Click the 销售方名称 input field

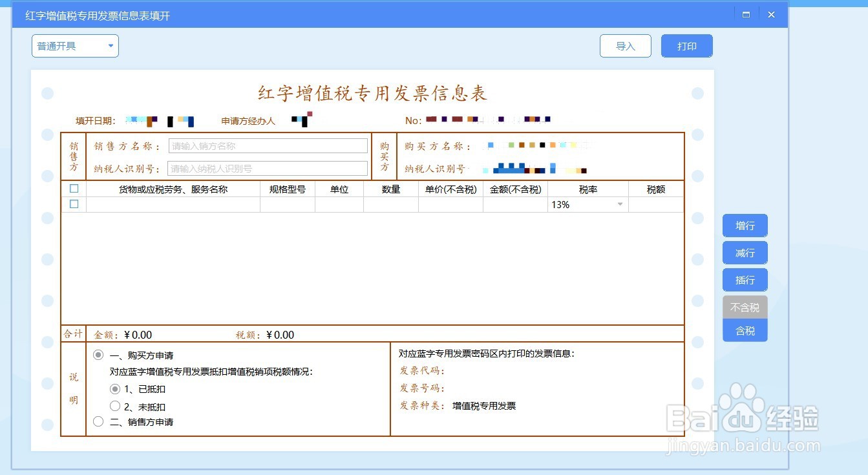(267, 145)
